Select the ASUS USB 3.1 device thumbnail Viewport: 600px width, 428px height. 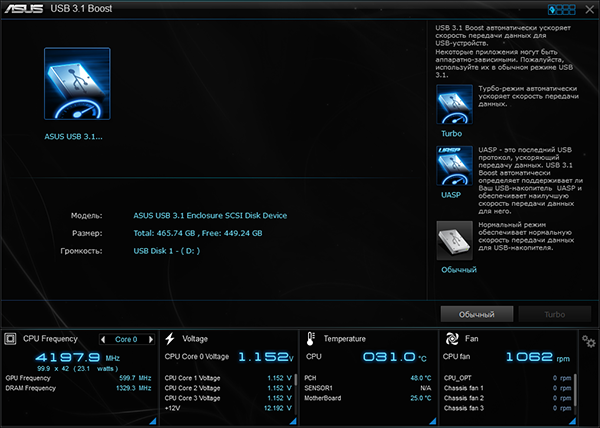pyautogui.click(x=77, y=84)
